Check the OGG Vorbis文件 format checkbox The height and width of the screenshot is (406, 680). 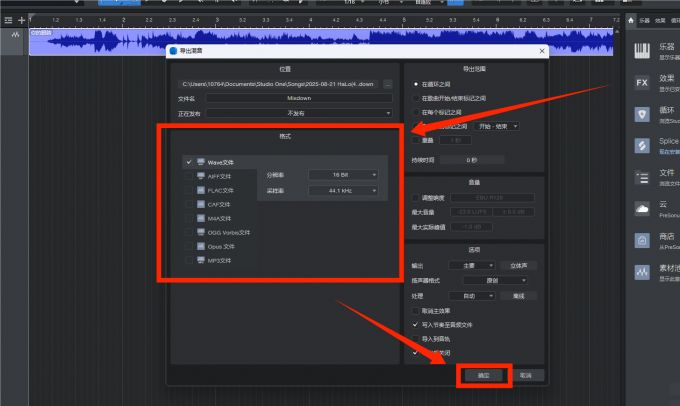click(189, 232)
